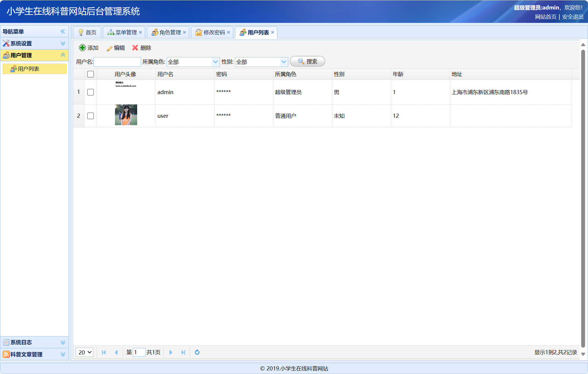Change page size using the 20 dropdown
Screen dimensions: 588x374
84,352
